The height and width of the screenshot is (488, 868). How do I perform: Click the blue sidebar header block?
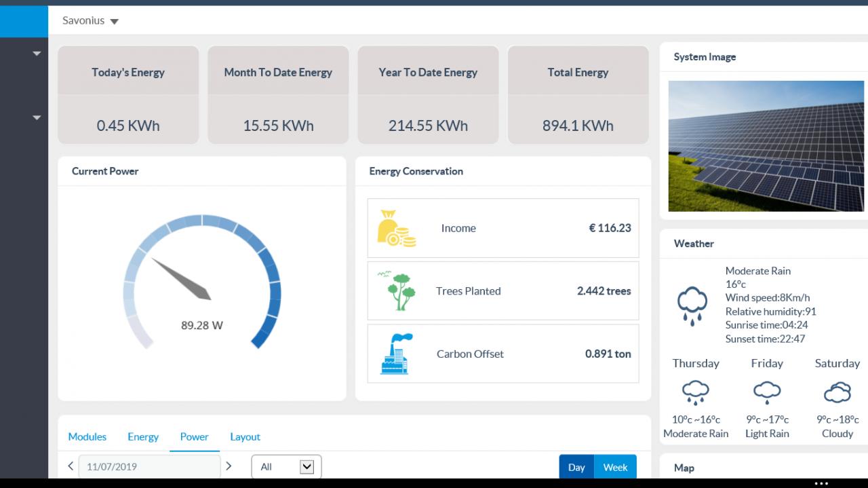coord(24,21)
